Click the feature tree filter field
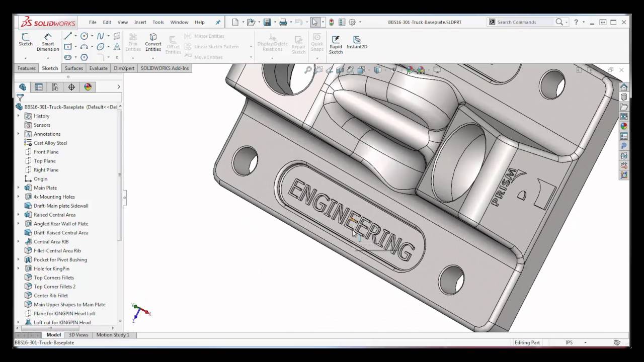 click(68, 98)
